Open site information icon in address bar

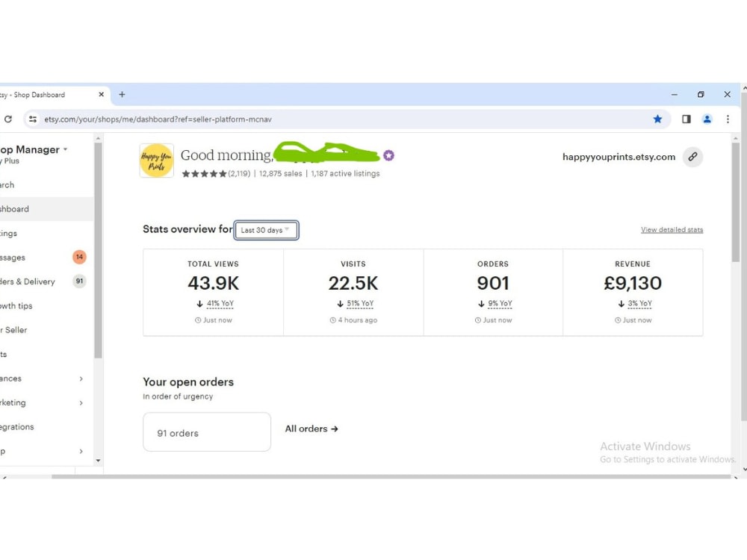(33, 119)
